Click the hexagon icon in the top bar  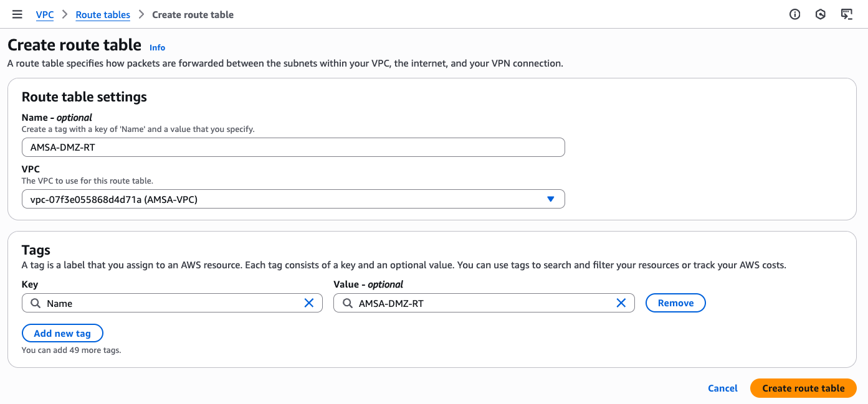point(821,14)
